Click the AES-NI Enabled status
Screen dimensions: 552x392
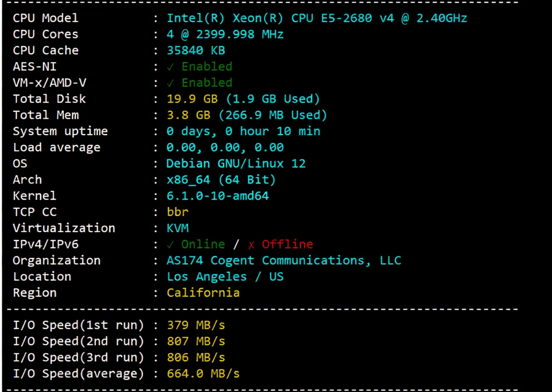199,67
